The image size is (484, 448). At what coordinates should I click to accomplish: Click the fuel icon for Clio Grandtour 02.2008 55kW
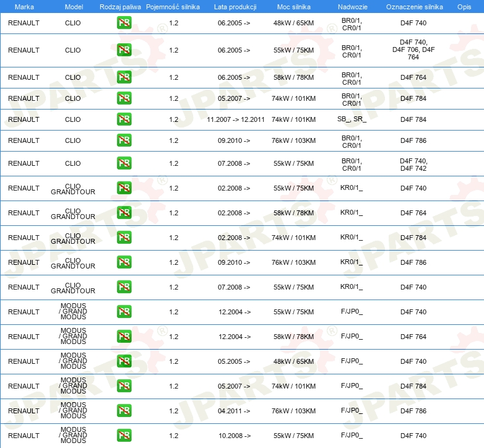tap(124, 188)
